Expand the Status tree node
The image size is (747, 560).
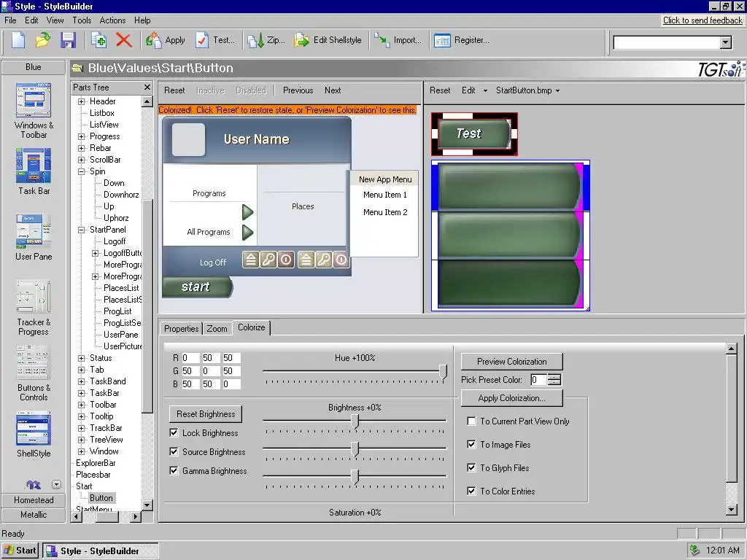(82, 358)
